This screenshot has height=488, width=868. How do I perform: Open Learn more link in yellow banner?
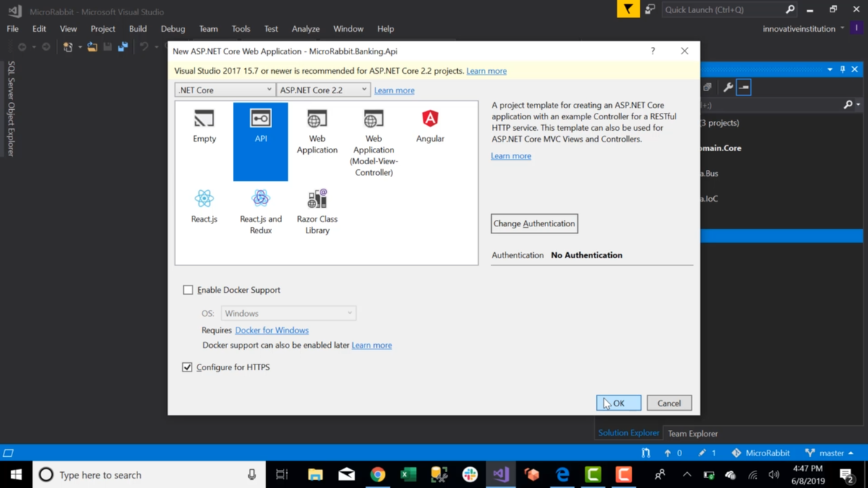(486, 71)
